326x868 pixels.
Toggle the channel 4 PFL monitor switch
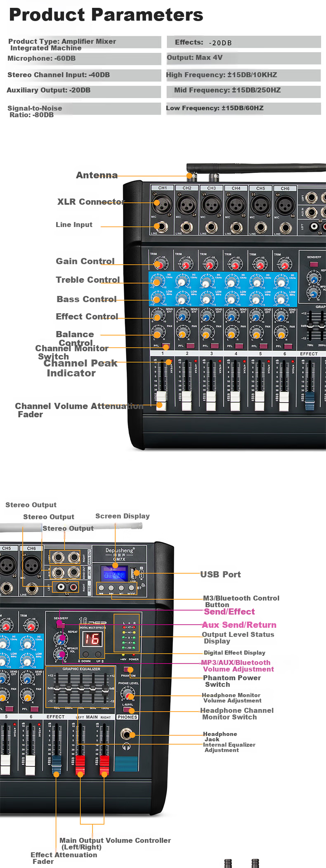239,346
